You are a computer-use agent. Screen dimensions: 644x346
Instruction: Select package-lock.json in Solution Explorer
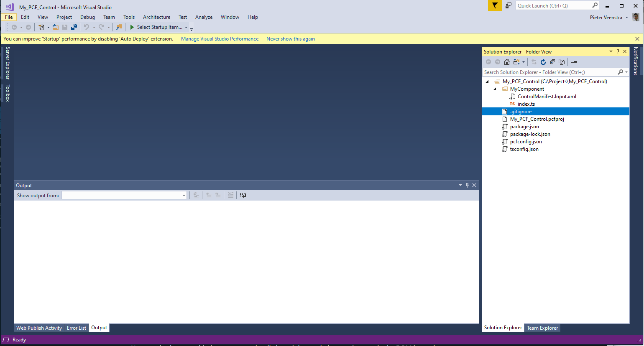tap(530, 134)
